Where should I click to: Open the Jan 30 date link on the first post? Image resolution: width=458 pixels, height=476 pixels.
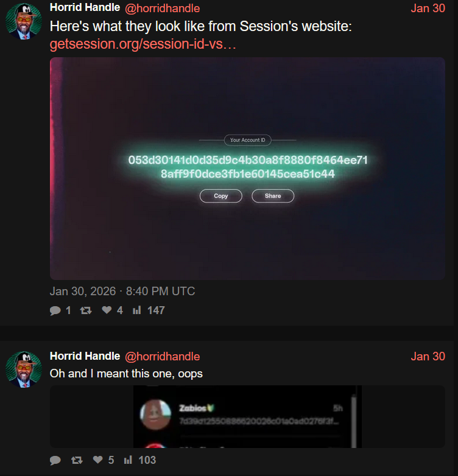pos(428,8)
